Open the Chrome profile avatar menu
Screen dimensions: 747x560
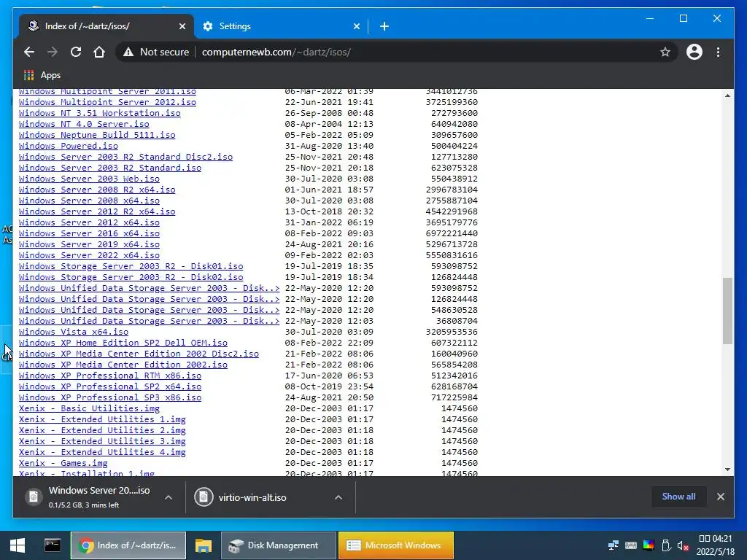(694, 52)
